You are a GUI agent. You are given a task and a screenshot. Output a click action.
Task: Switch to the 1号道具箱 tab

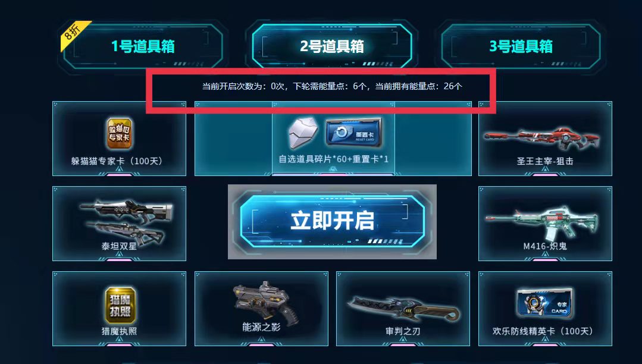tap(143, 46)
